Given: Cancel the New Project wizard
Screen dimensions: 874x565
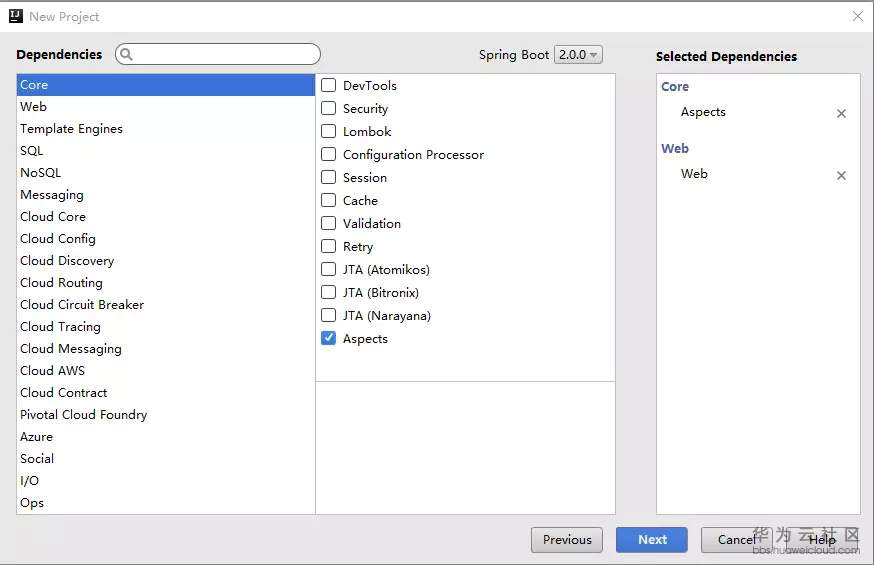Looking at the screenshot, I should pyautogui.click(x=736, y=539).
